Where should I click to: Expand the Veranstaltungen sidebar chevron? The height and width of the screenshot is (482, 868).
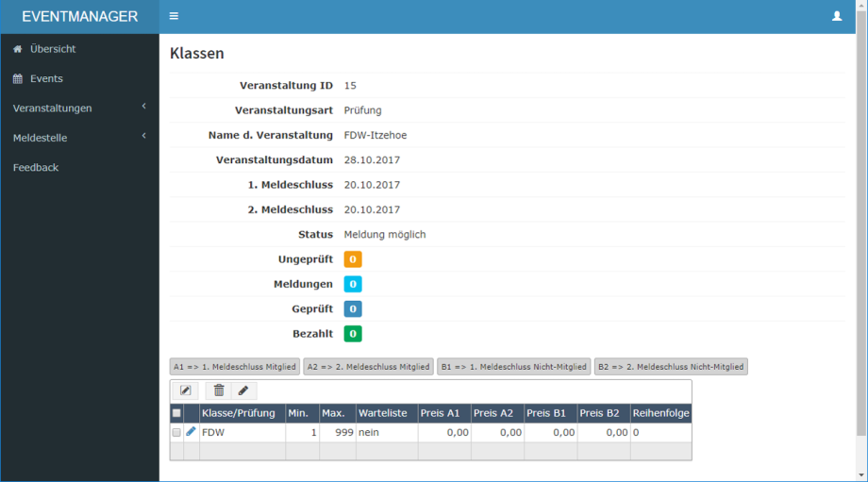(x=144, y=107)
